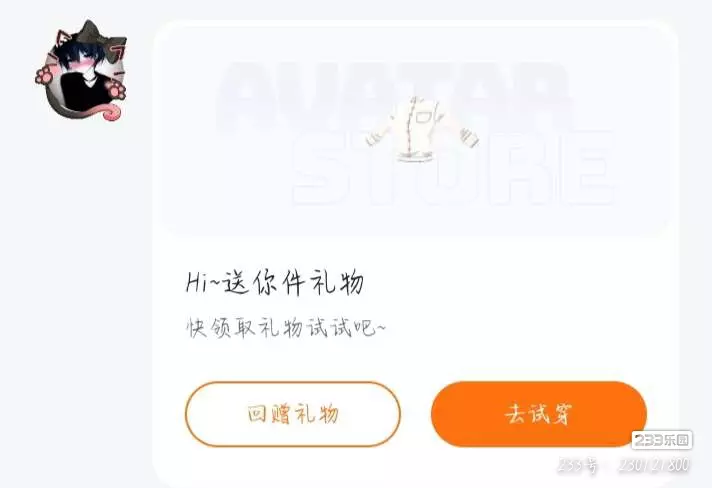Click the 去试穿 orange button
Viewport: 712px width, 488px height.
coord(539,414)
